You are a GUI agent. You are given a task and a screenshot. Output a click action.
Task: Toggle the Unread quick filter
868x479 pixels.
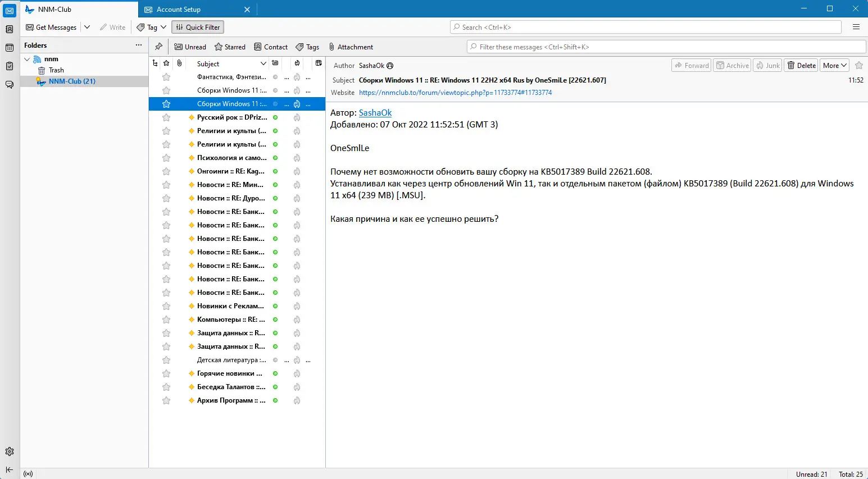(190, 47)
